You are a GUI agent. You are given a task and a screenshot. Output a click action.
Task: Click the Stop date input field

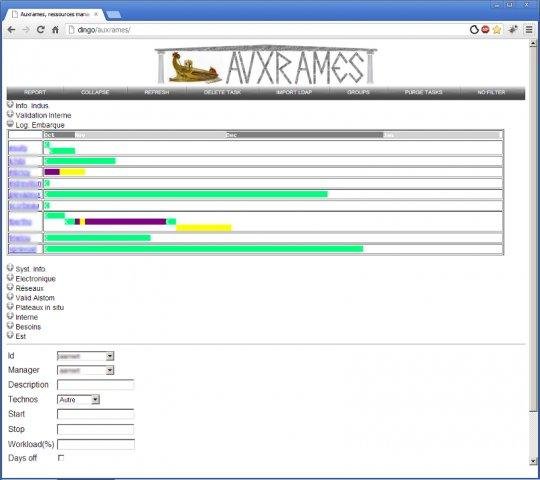pos(96,429)
